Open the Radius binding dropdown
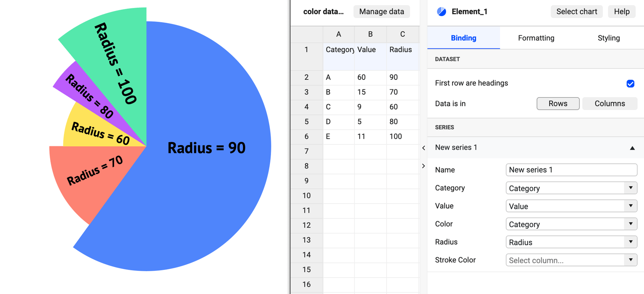644x294 pixels. tap(571, 242)
